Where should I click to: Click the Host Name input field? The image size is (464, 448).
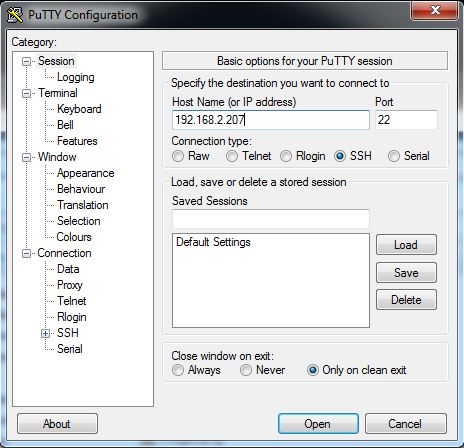tap(271, 120)
